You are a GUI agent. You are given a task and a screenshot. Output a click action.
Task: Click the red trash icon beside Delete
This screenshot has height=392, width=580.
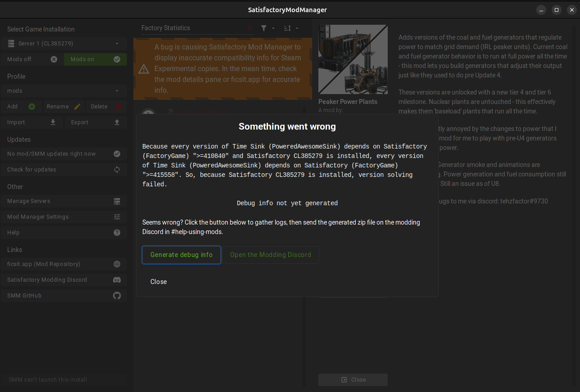pyautogui.click(x=118, y=107)
